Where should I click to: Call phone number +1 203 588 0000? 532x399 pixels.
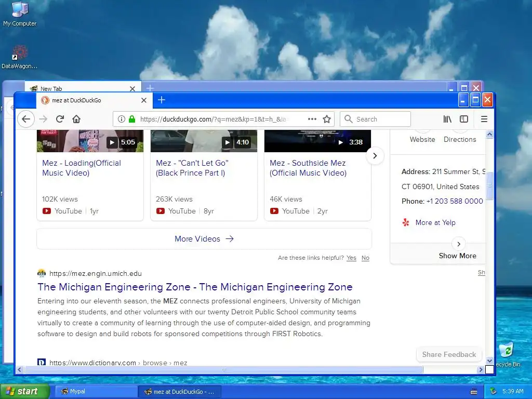pos(455,201)
